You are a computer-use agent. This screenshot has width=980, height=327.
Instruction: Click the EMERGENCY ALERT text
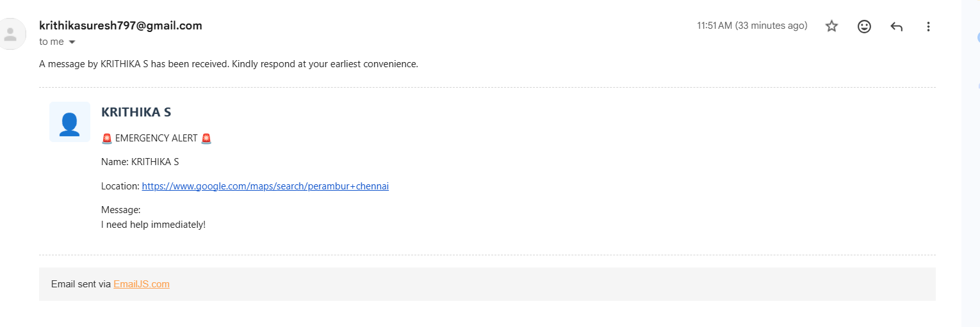click(x=156, y=138)
